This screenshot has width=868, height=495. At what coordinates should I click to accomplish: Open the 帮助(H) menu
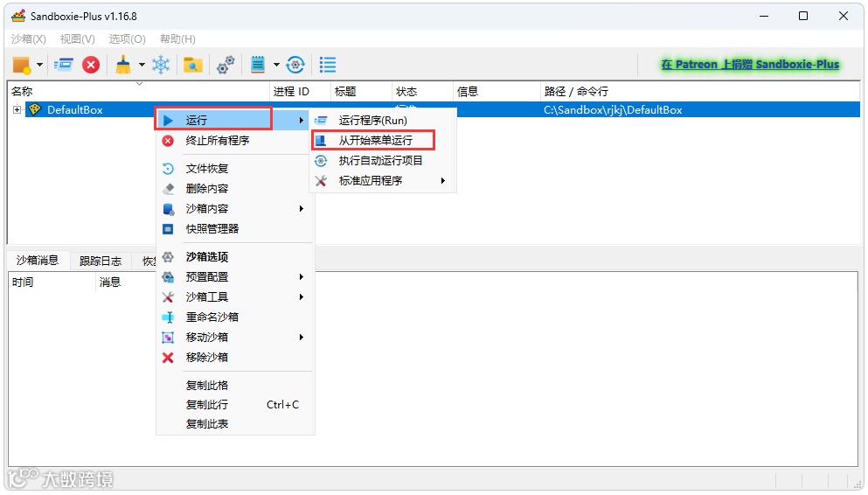point(177,38)
